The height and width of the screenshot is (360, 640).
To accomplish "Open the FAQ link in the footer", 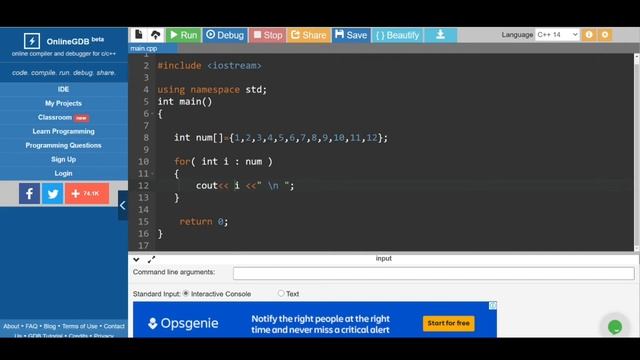I will coord(31,326).
